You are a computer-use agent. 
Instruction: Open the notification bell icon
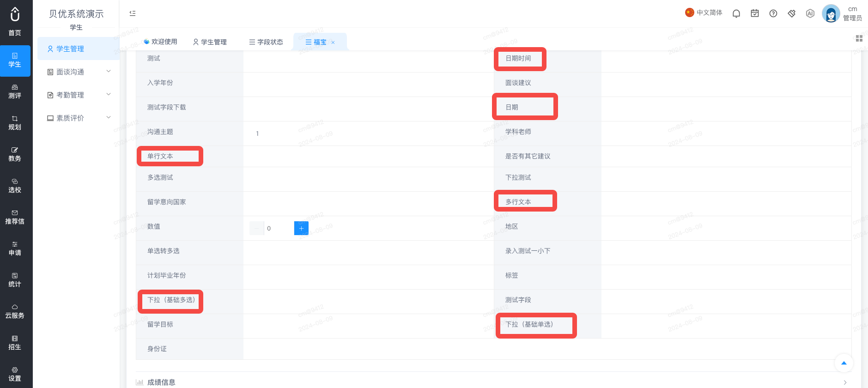point(736,13)
